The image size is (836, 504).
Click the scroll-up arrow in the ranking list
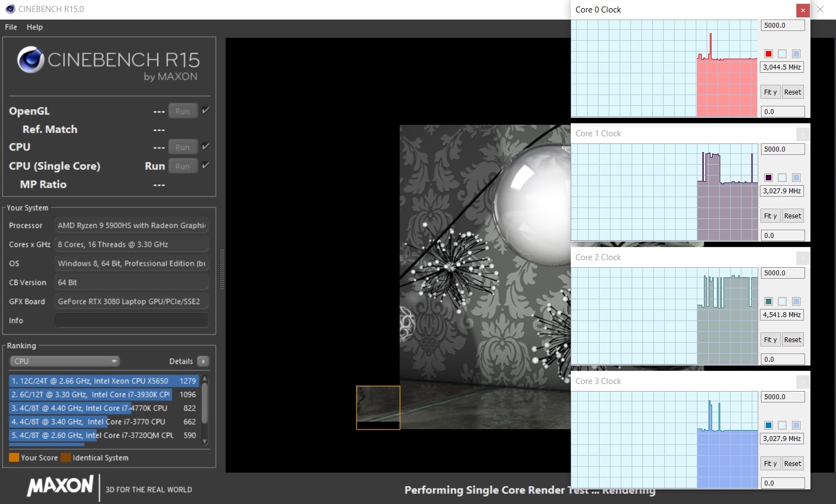pos(205,379)
